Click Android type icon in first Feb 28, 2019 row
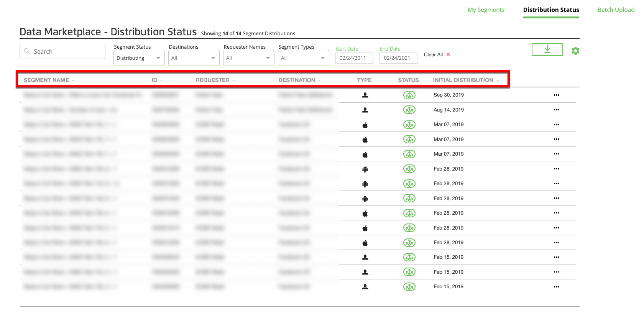The image size is (644, 317). [x=365, y=169]
